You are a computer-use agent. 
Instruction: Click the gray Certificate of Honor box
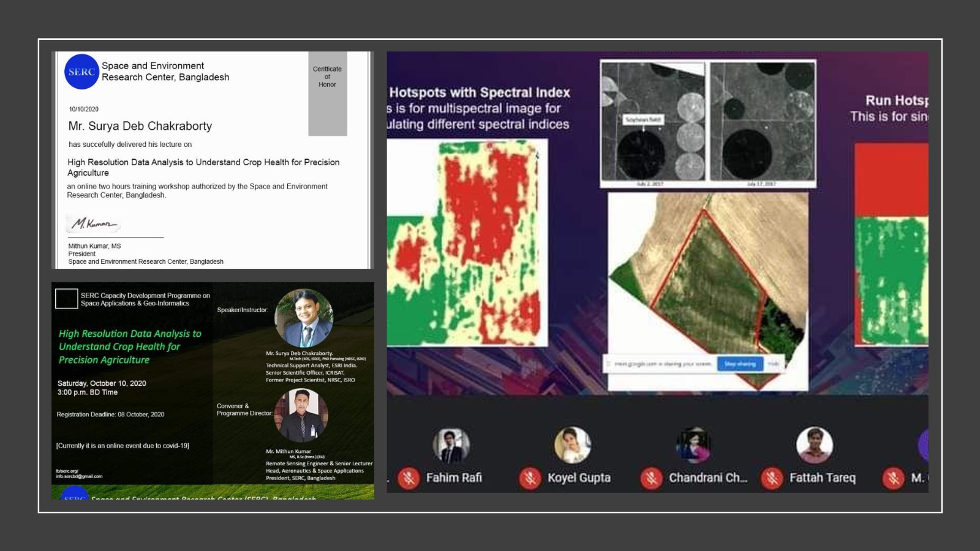point(327,94)
